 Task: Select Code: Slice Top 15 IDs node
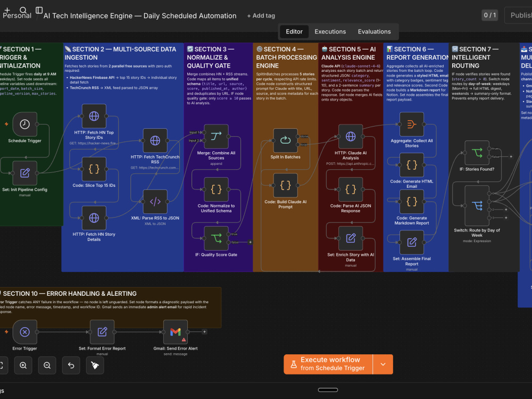point(94,169)
